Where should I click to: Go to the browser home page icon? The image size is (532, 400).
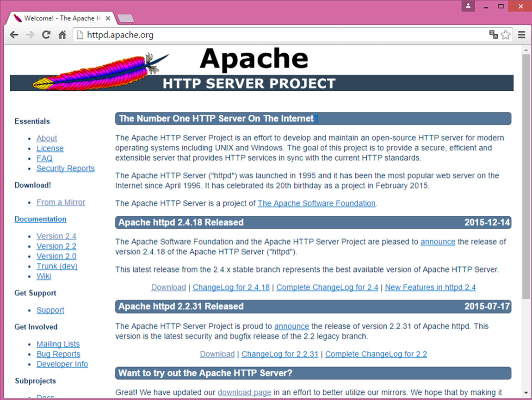pos(62,35)
